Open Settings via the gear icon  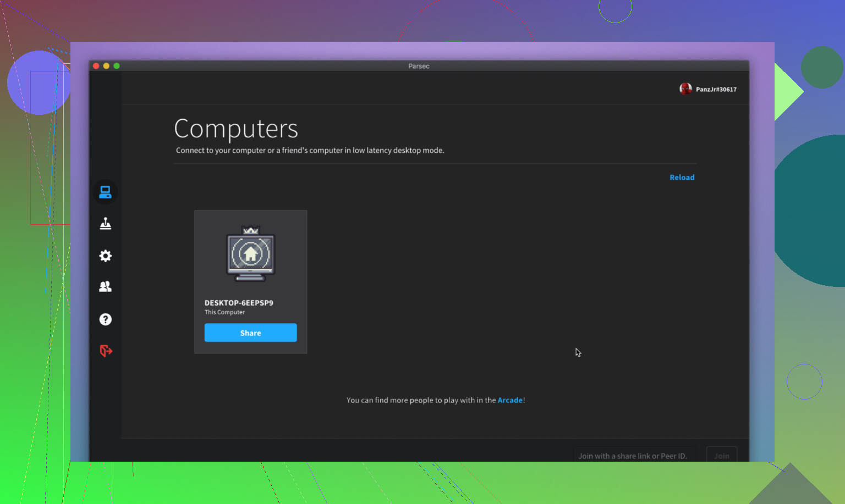click(105, 256)
